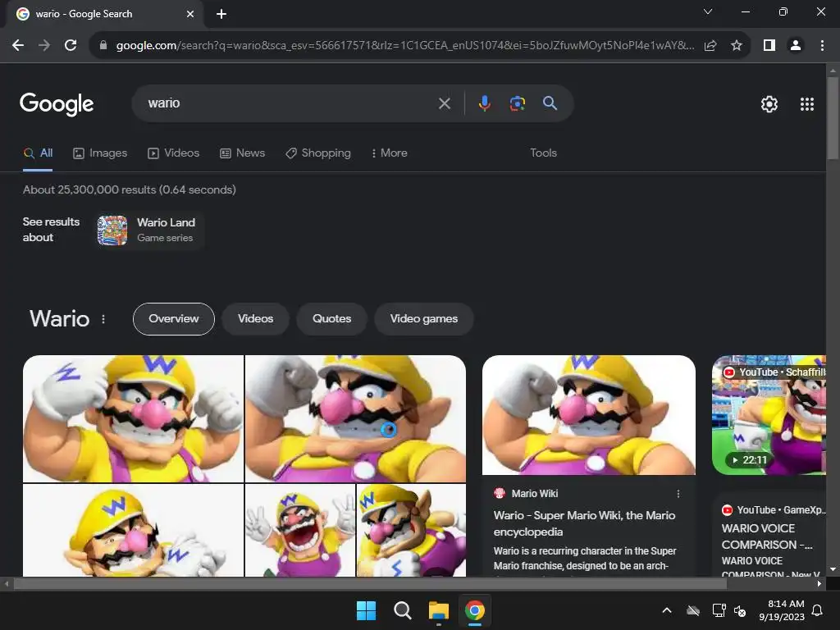Open Wario - Super Mario Wiki link

[584, 523]
